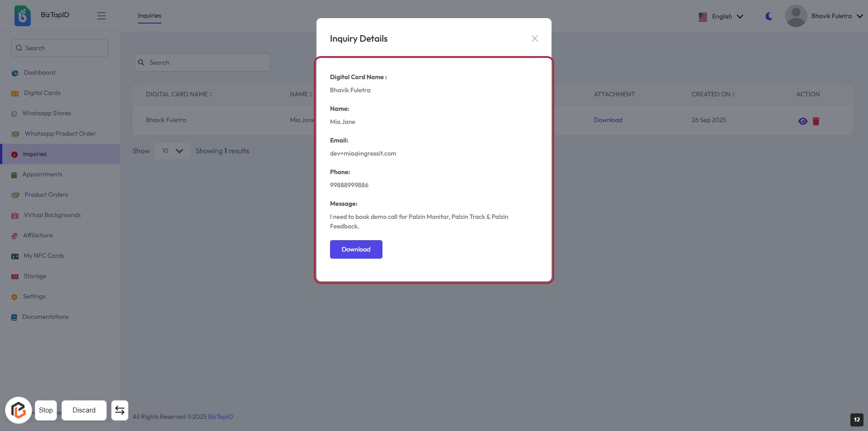Close the Inquiry Details dialog
The height and width of the screenshot is (431, 868).
[534, 39]
